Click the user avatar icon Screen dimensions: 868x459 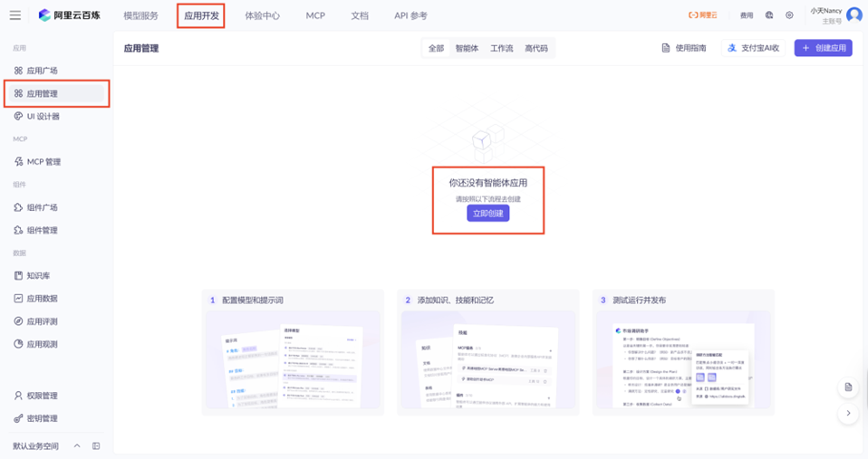[854, 14]
